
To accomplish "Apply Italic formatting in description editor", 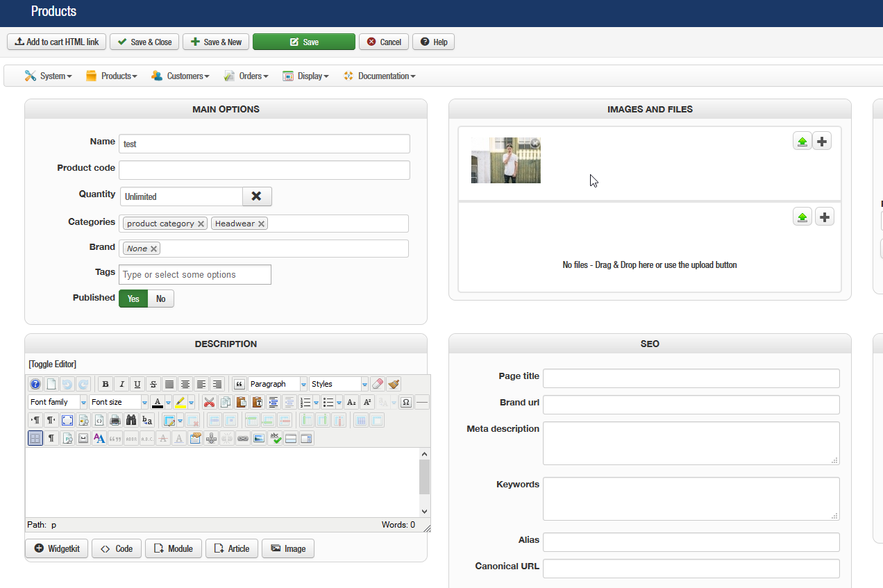I will pyautogui.click(x=121, y=384).
